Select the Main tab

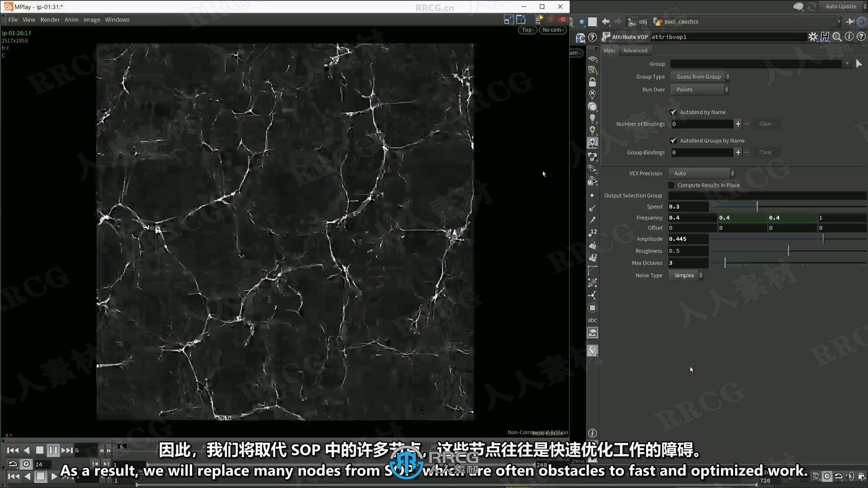pyautogui.click(x=609, y=50)
